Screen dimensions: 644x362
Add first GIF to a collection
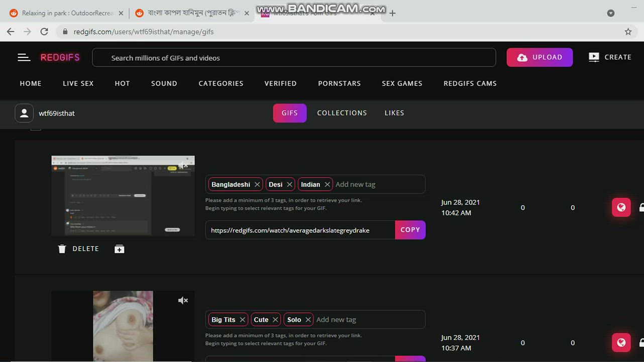[119, 249]
